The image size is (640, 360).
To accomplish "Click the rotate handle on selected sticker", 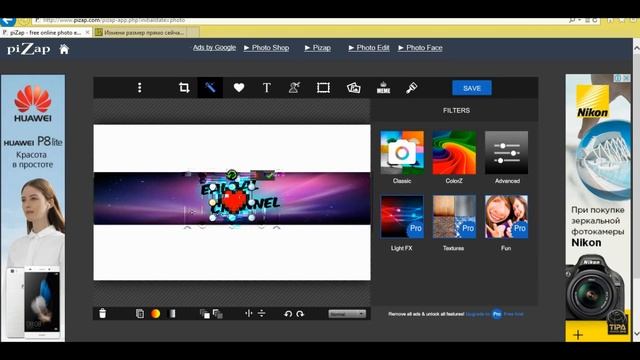I will pyautogui.click(x=231, y=175).
